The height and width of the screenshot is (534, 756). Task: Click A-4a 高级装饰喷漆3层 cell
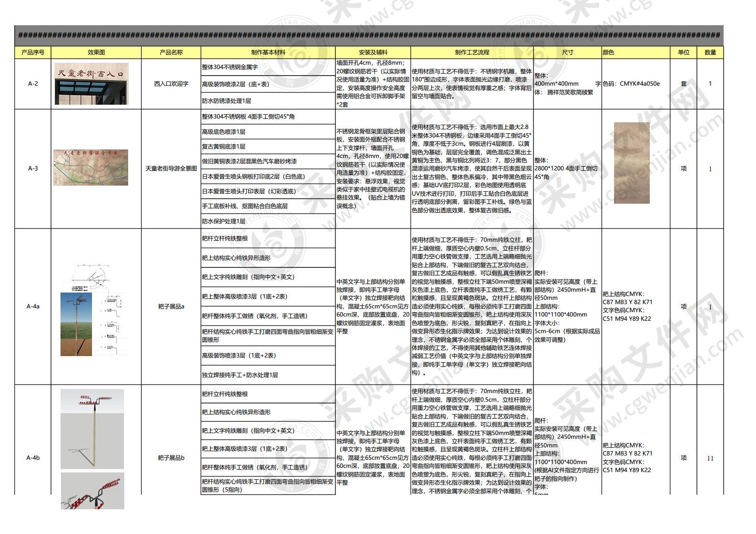tap(268, 356)
